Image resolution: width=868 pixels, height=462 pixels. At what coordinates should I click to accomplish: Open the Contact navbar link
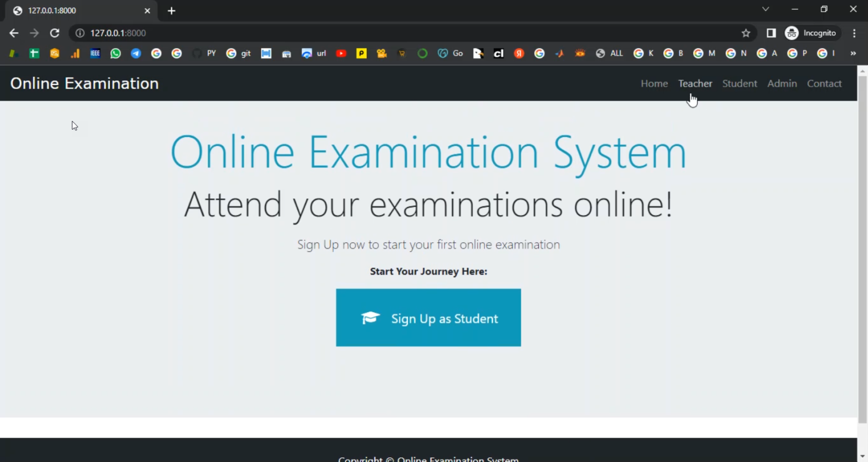pos(824,83)
